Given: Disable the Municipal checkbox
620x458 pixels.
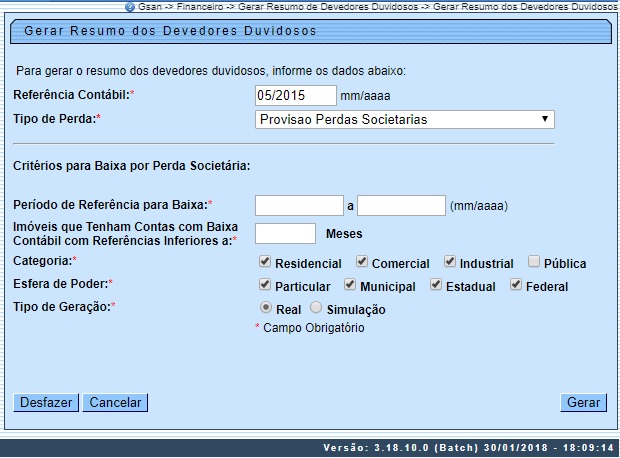Looking at the screenshot, I should [350, 285].
